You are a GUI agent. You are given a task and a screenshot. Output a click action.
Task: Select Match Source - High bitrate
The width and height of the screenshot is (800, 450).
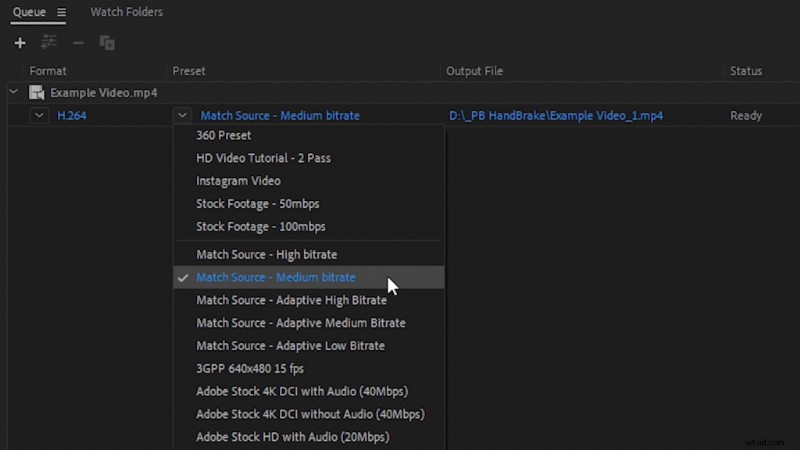309,255
